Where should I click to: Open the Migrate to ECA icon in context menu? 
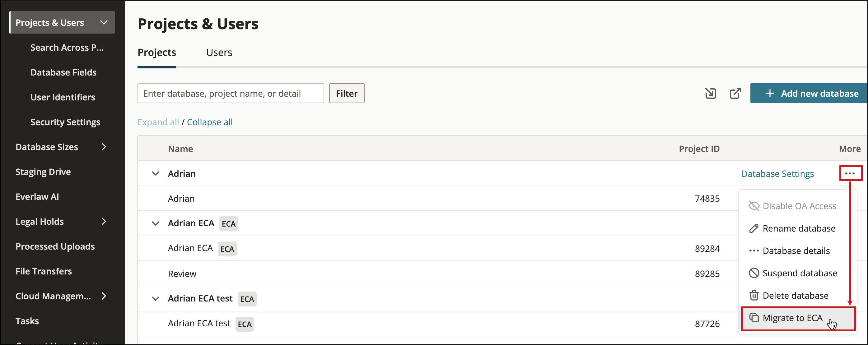tap(754, 318)
